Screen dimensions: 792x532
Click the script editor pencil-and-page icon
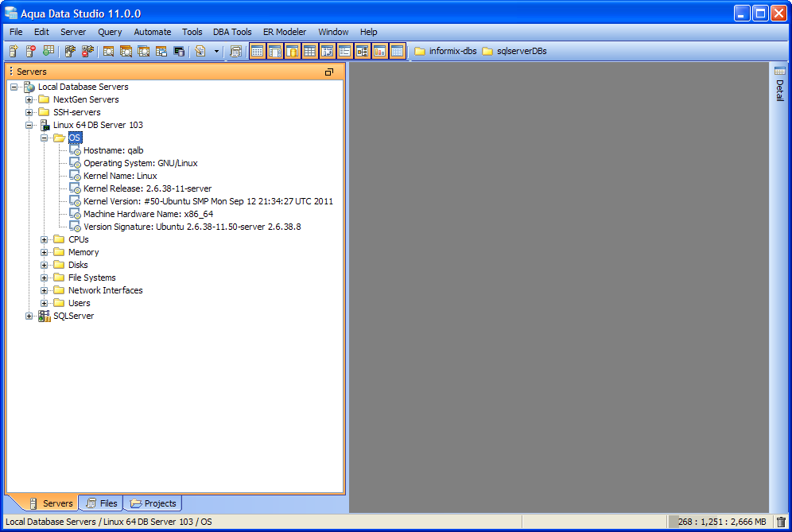(200, 51)
